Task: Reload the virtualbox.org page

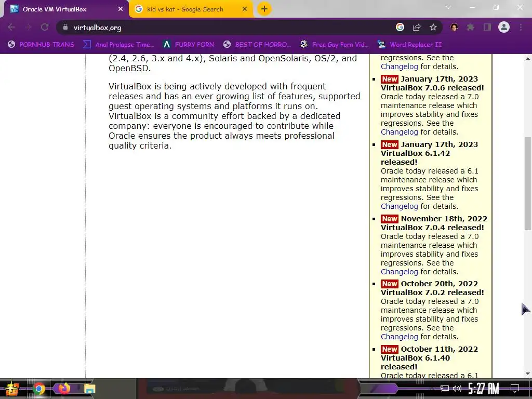Action: pyautogui.click(x=45, y=27)
